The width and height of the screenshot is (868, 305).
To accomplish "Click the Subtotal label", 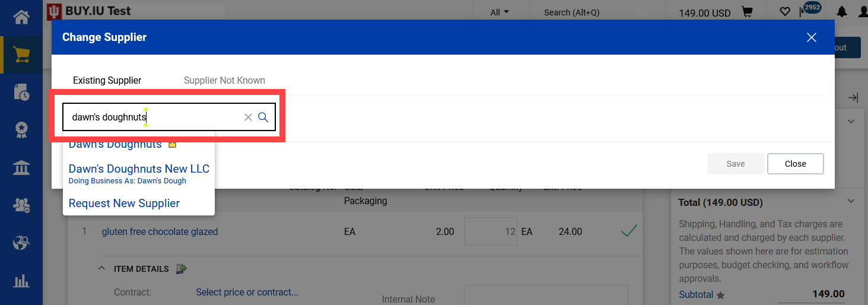I will tap(696, 294).
